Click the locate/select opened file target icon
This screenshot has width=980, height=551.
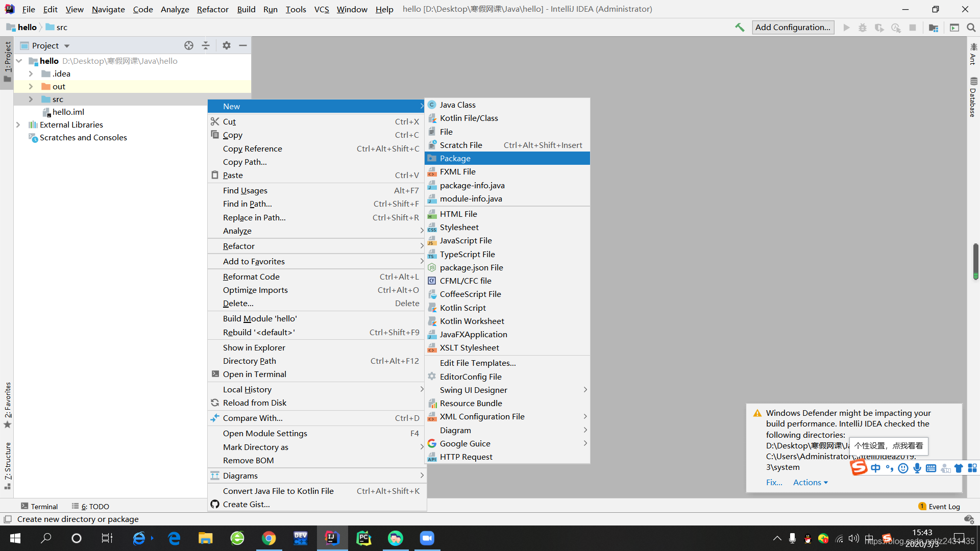click(x=189, y=45)
